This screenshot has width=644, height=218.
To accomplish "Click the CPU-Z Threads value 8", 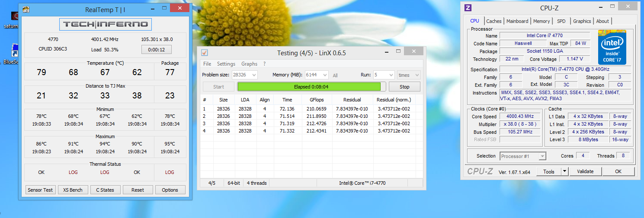I will (x=623, y=156).
